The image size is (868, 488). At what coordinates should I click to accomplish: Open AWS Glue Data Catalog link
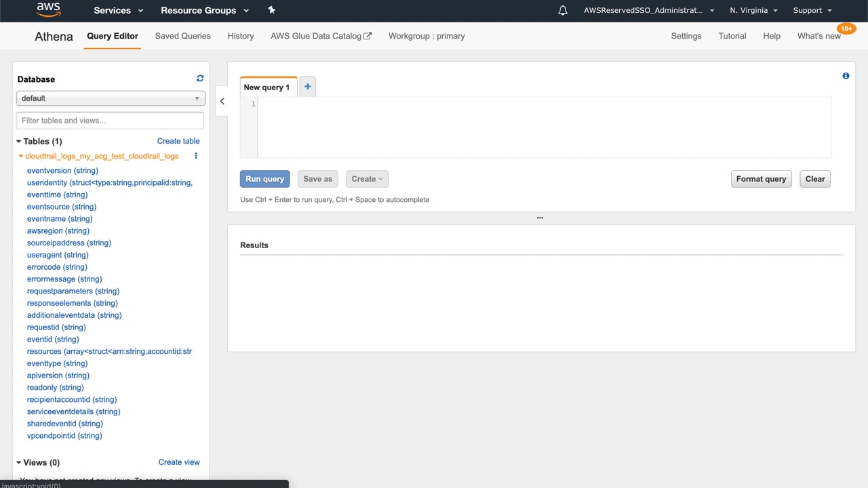pos(321,36)
